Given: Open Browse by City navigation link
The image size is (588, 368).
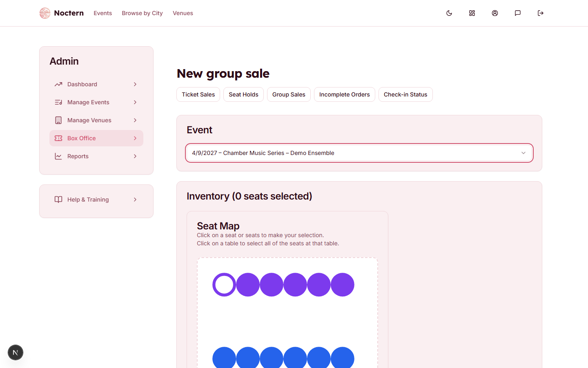Looking at the screenshot, I should (142, 13).
